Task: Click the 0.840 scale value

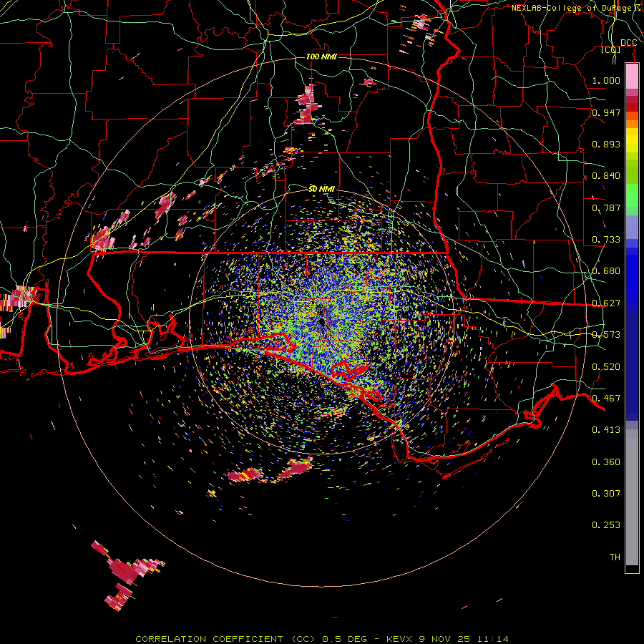Action: 606,176
